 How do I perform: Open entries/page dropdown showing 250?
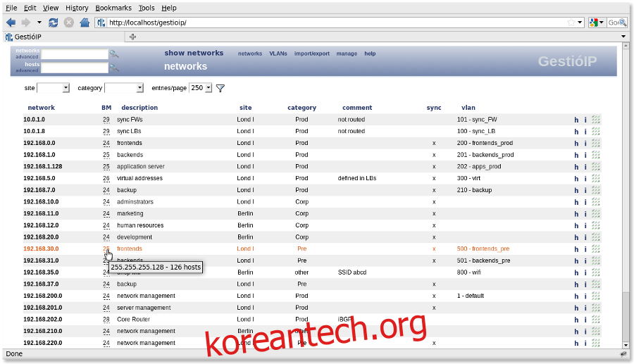point(201,88)
